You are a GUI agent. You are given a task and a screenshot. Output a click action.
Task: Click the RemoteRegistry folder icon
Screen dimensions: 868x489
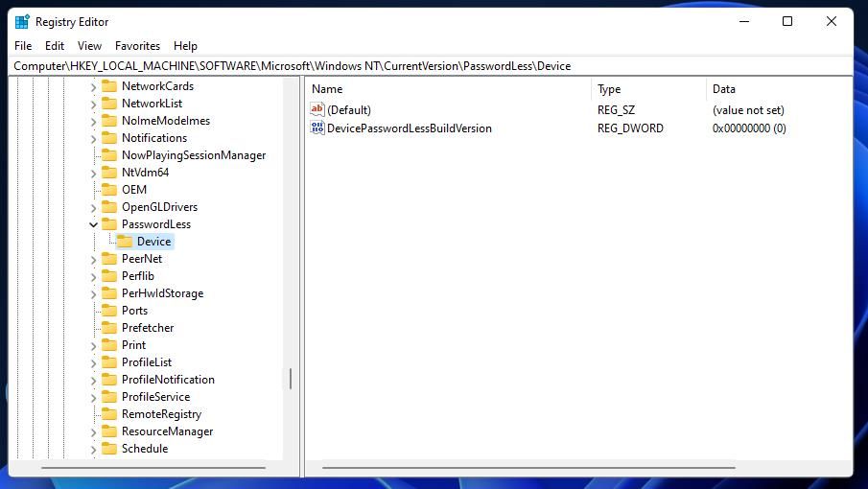click(x=109, y=414)
